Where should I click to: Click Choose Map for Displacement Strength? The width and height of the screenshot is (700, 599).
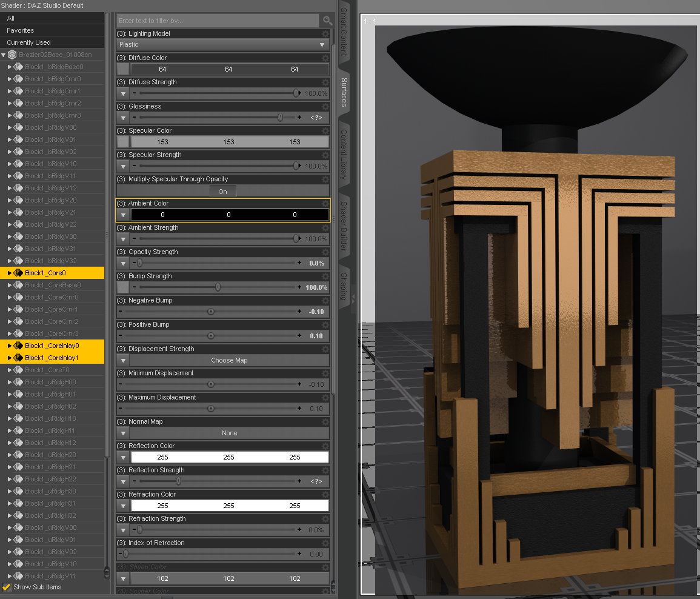coord(230,361)
